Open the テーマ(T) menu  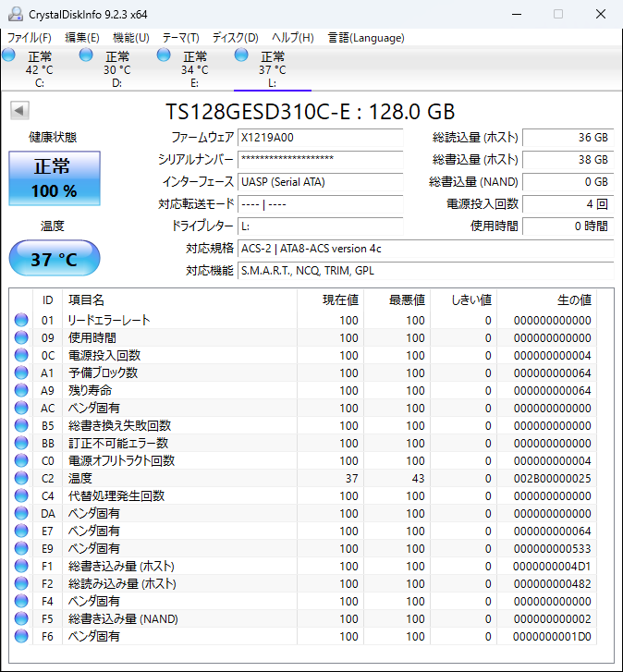180,38
